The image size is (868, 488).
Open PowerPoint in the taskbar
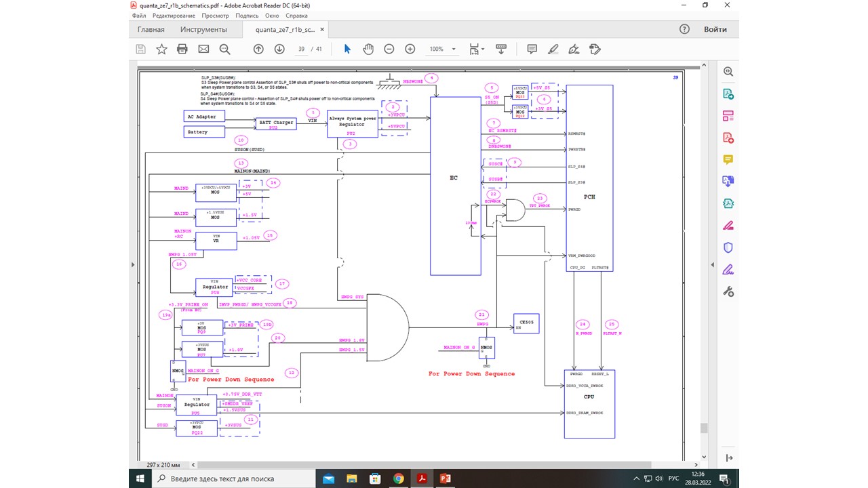(x=446, y=479)
